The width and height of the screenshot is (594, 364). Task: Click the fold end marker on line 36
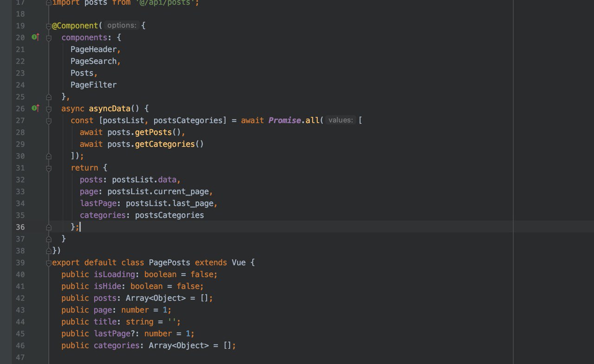tap(49, 227)
